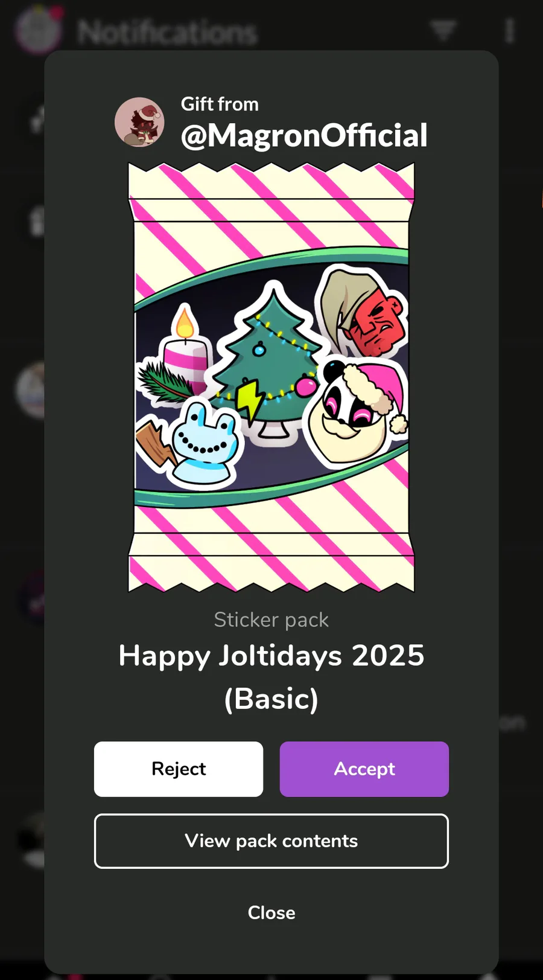Tap the Happy Joltidays 2025 (Basic) title

pyautogui.click(x=271, y=677)
